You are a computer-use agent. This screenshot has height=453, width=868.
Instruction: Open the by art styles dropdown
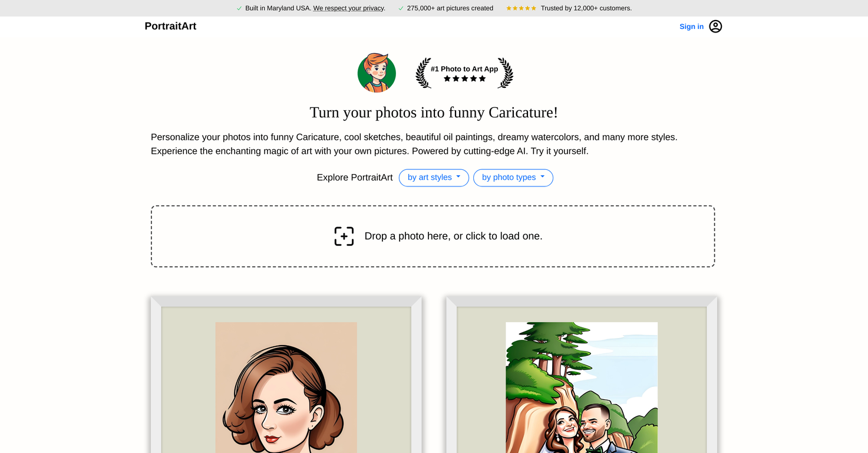(434, 178)
